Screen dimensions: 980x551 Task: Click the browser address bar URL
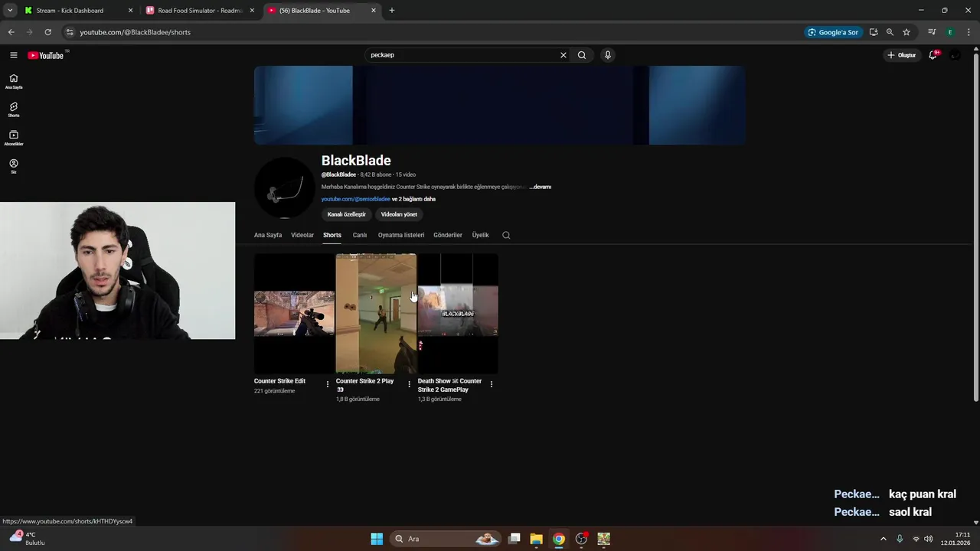coord(135,32)
